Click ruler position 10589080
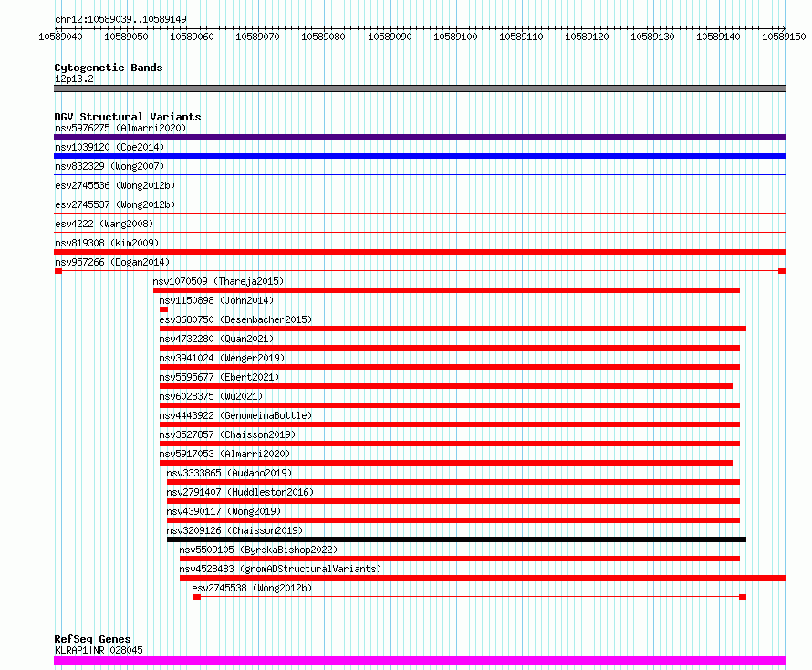The image size is (812, 670). 324,37
